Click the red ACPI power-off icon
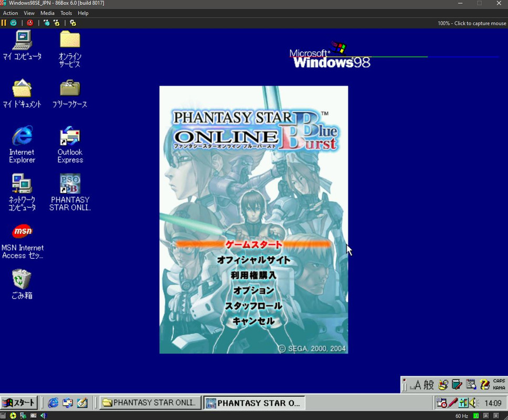This screenshot has width=508, height=420. (30, 23)
